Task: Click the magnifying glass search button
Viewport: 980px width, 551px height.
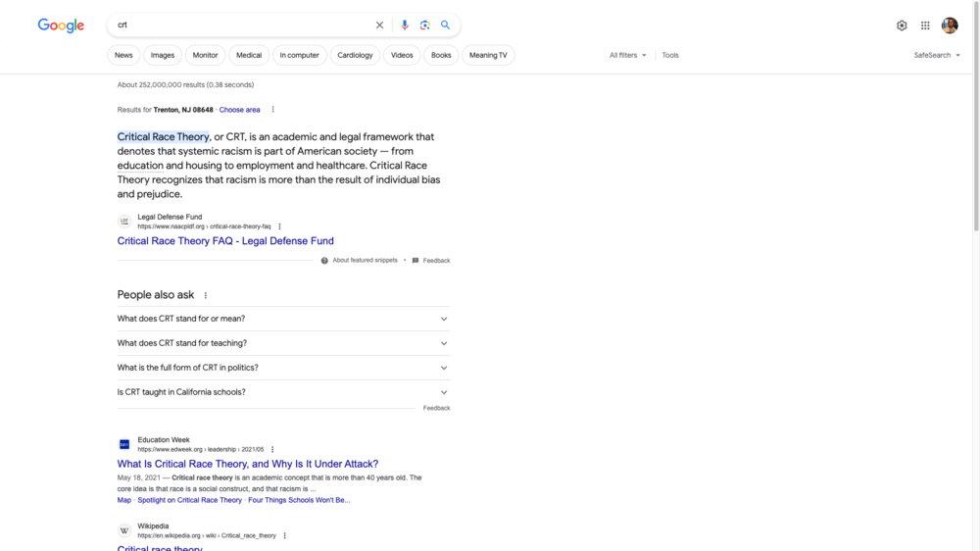Action: coord(446,25)
